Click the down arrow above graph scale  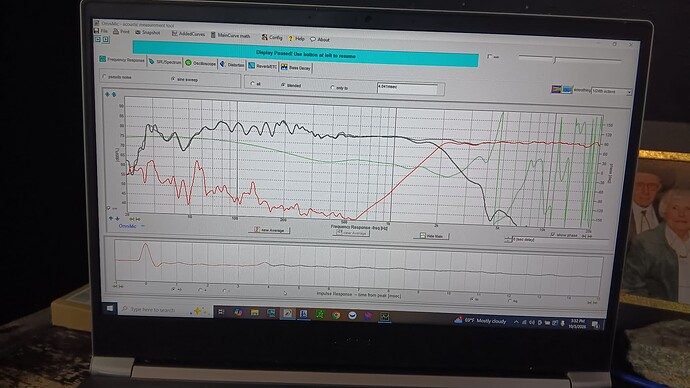114,95
